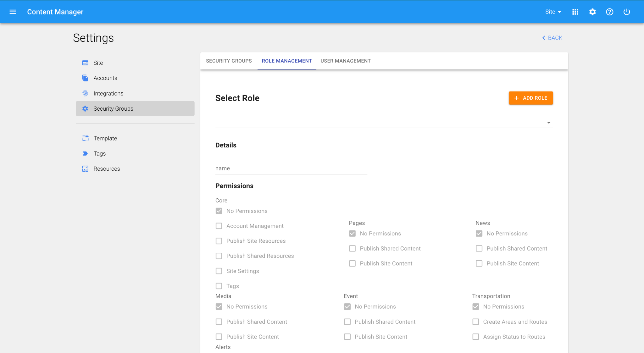Image resolution: width=644 pixels, height=353 pixels.
Task: Enable Media Publish Site Content checkbox
Action: click(x=219, y=337)
